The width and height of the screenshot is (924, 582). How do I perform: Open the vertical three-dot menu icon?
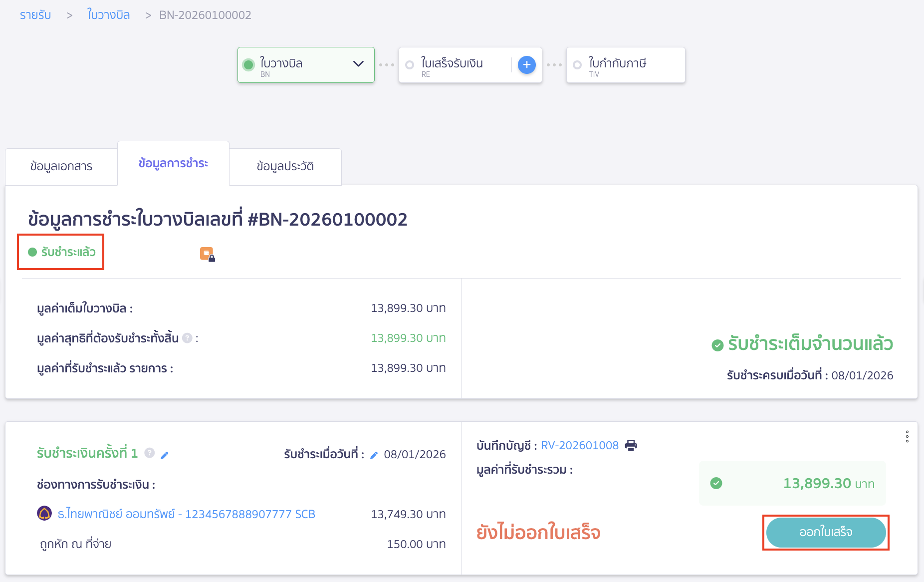[907, 437]
